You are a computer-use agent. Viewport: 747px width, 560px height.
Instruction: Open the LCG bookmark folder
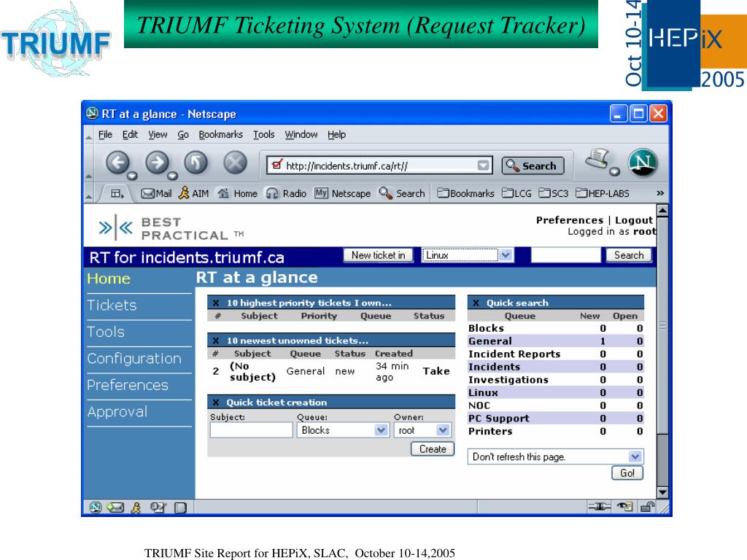pos(516,193)
